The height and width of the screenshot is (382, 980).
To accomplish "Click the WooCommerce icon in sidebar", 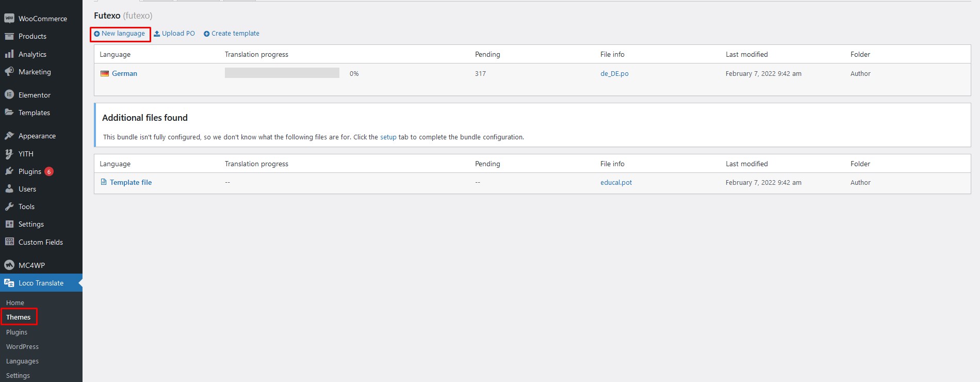I will [x=9, y=19].
